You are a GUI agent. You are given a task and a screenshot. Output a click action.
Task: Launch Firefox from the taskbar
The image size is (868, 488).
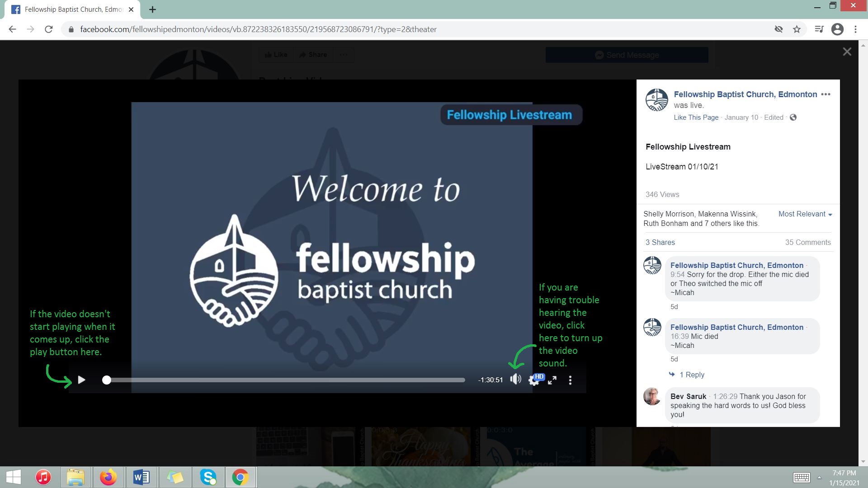coord(108,477)
